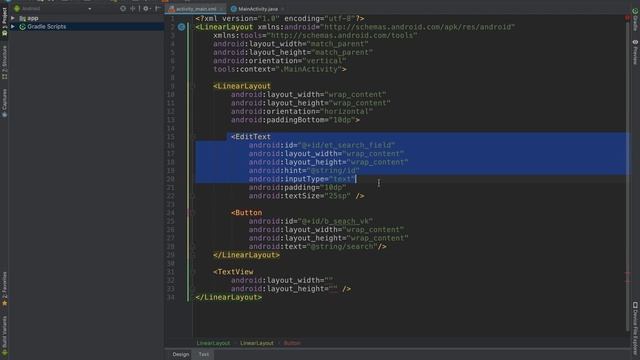Hide the Project panel with minimize icon
The image size is (640, 360).
157,8
